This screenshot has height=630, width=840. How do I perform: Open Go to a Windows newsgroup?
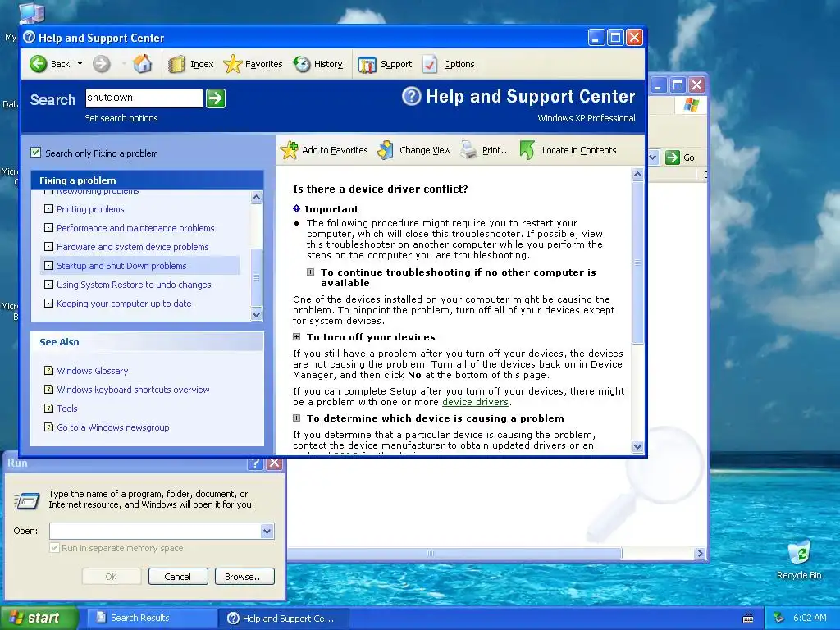click(112, 427)
